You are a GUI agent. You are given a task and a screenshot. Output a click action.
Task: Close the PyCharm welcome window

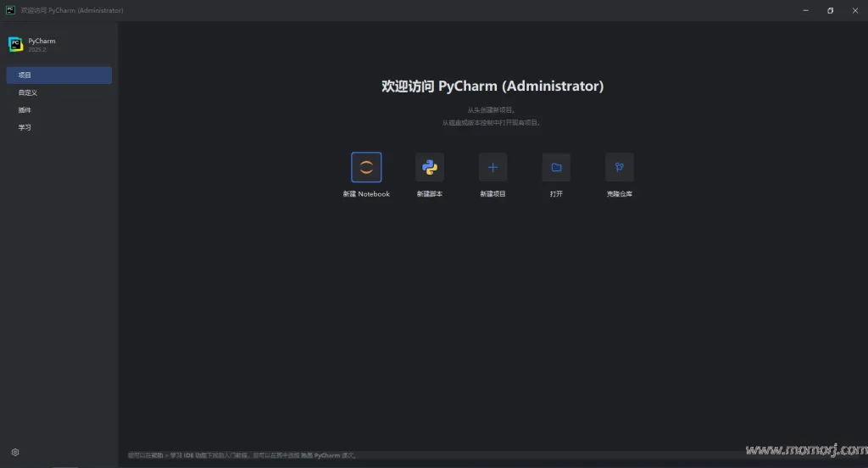point(854,10)
